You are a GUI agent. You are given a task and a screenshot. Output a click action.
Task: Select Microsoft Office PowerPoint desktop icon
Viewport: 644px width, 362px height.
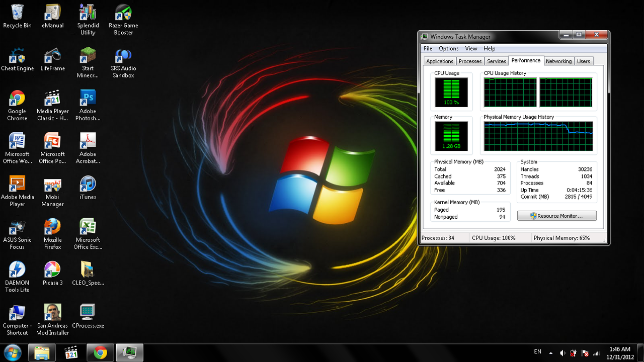[x=52, y=148]
